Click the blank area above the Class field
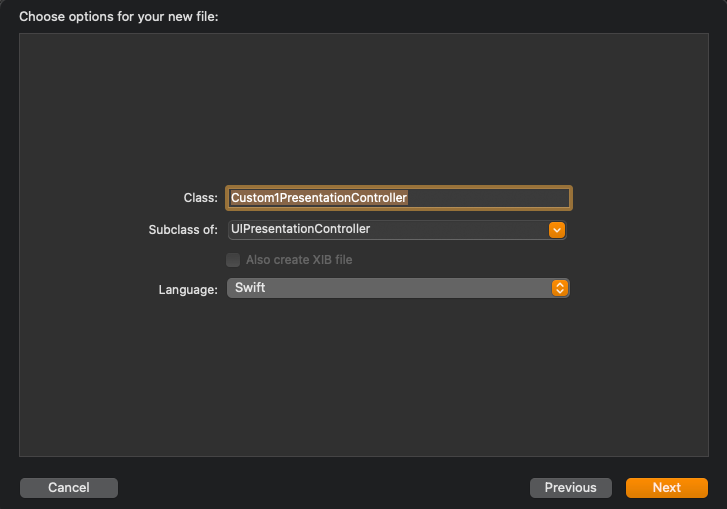 tap(364, 109)
